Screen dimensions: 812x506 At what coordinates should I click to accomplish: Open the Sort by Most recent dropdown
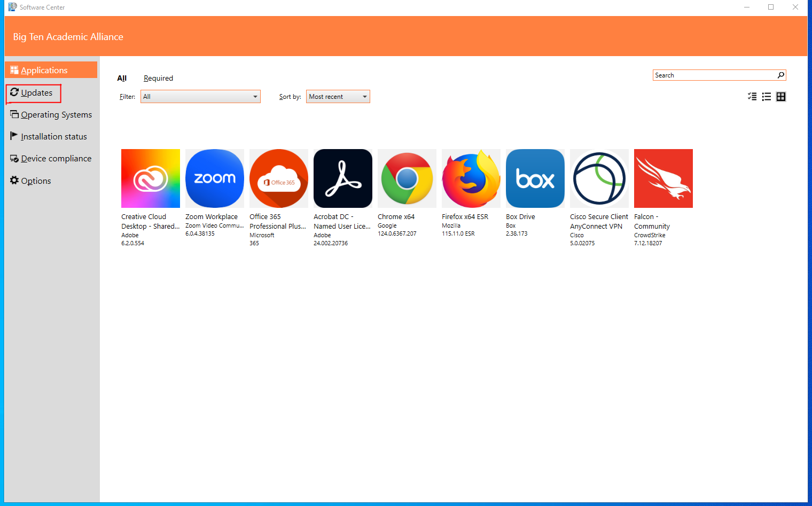338,97
